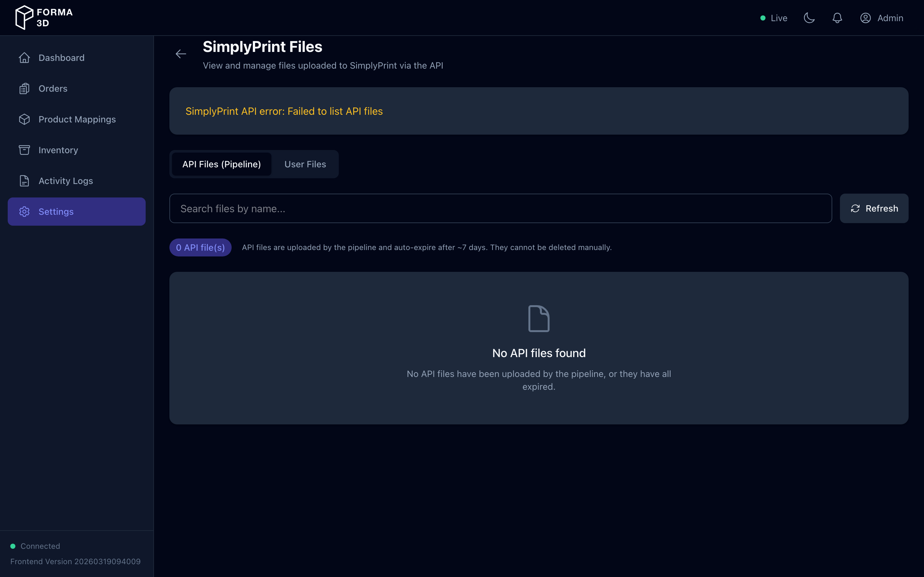Open Activity Logs
This screenshot has width=924, height=577.
(x=65, y=180)
